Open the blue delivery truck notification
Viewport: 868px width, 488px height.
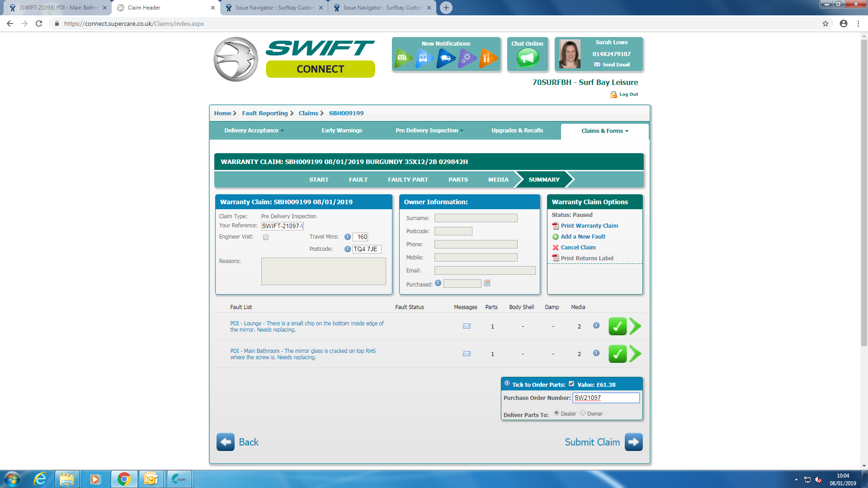pyautogui.click(x=445, y=58)
